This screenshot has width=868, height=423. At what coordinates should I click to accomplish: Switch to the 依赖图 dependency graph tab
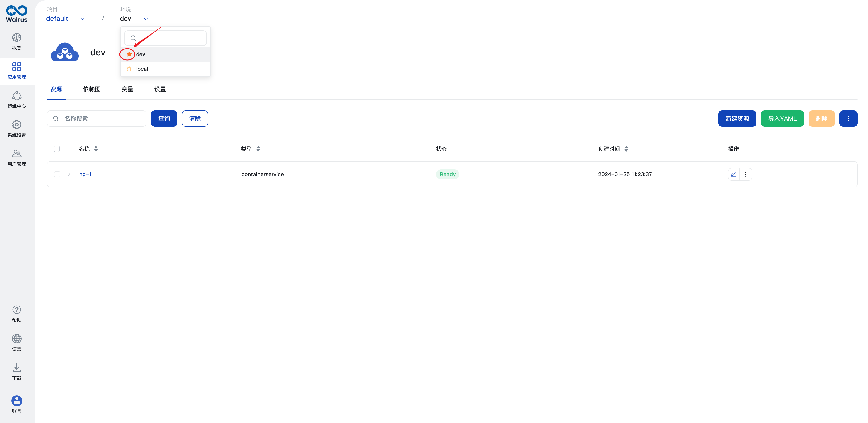(92, 89)
